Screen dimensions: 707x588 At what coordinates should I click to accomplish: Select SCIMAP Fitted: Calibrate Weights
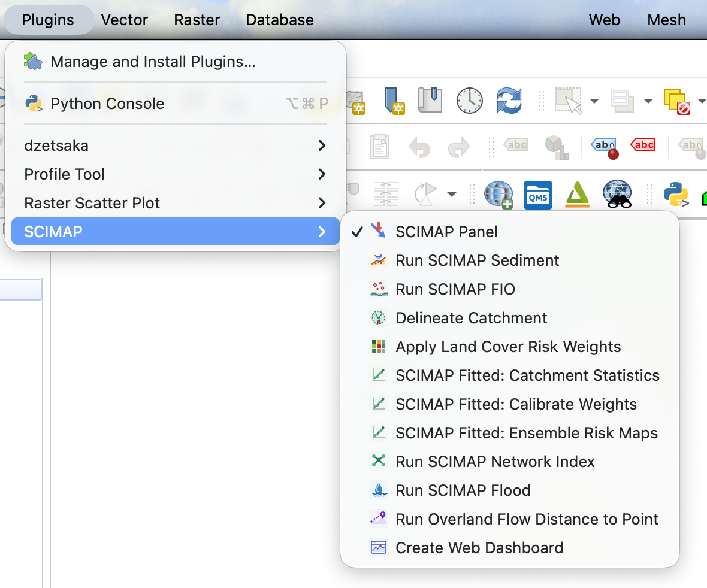click(509, 404)
